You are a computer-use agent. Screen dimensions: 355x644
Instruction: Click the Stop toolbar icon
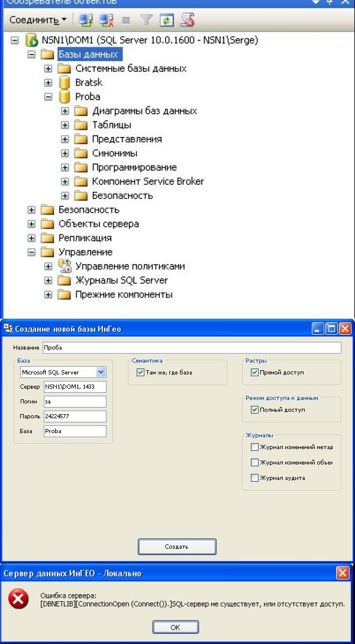pyautogui.click(x=127, y=20)
